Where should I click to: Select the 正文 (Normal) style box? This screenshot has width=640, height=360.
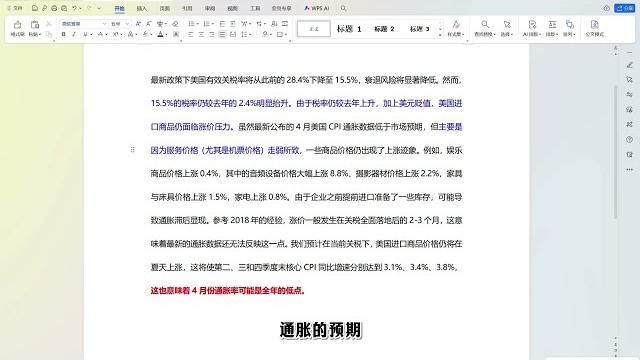313,29
